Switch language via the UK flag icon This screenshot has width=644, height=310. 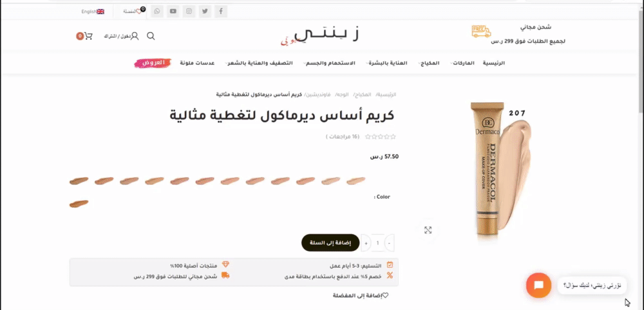(x=100, y=12)
